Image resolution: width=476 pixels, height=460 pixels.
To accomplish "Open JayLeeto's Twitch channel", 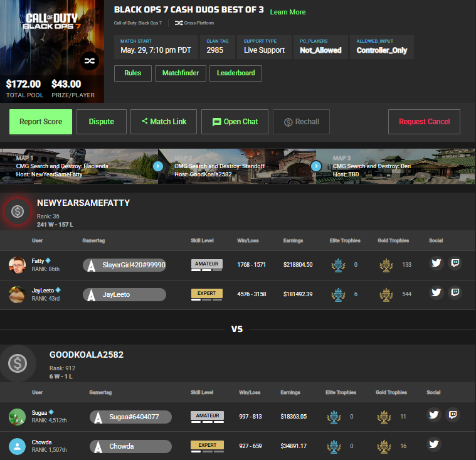I will (x=455, y=292).
